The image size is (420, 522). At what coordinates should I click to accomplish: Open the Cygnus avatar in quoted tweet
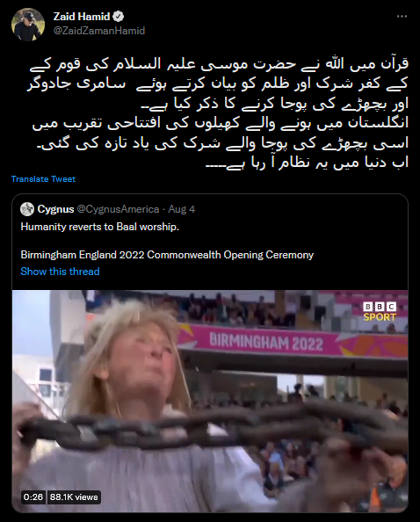[27, 209]
